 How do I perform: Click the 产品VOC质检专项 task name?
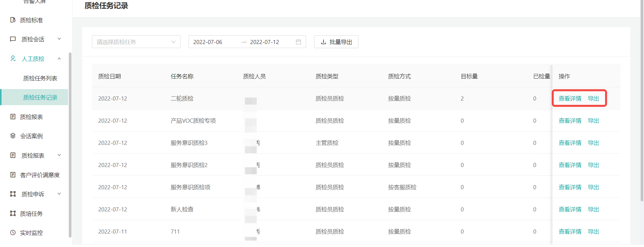coord(193,121)
